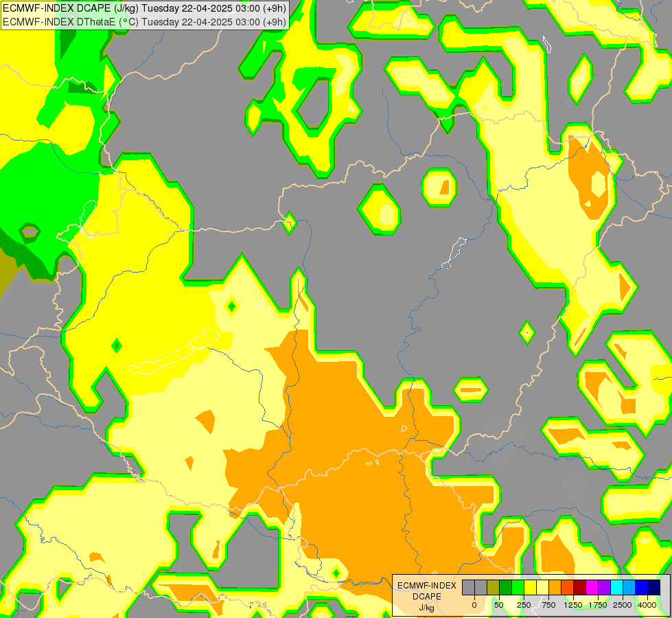Viewport: 672px width, 618px height.
Task: Click the dark red legend swatch
Action: coord(579,588)
